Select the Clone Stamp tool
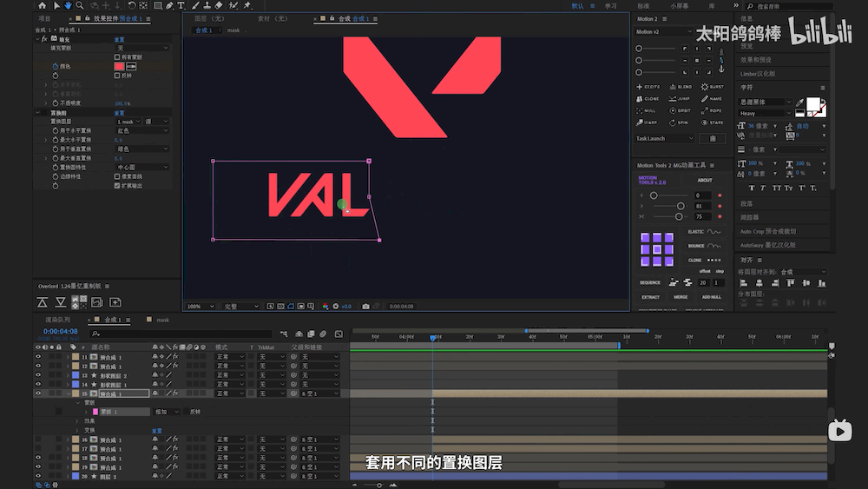Image resolution: width=868 pixels, height=489 pixels. (207, 5)
